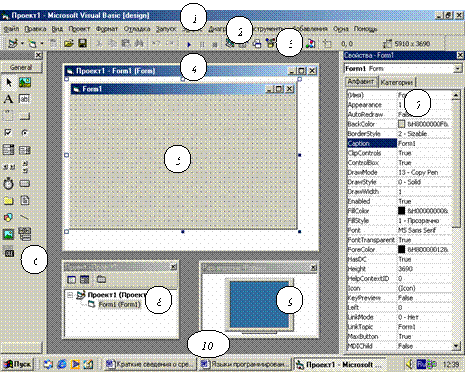Image resolution: width=465 pixels, height=372 pixels.
Task: Select the Label tool (letter A)
Action: (x=8, y=99)
